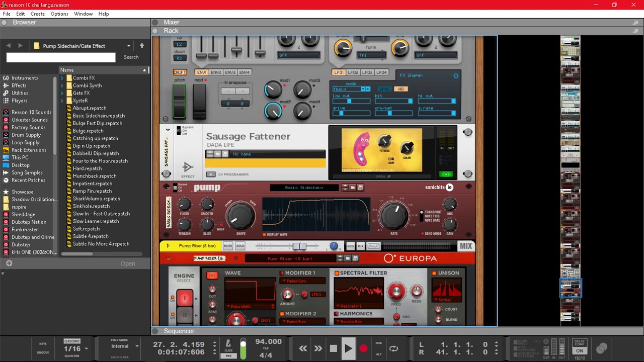
Task: Expand the CV Programmer section
Action: coord(210,174)
